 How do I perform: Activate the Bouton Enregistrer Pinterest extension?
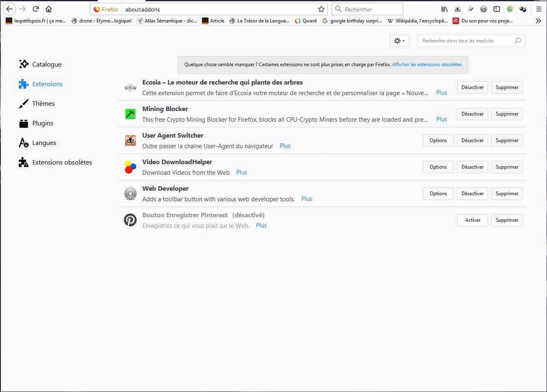(472, 220)
